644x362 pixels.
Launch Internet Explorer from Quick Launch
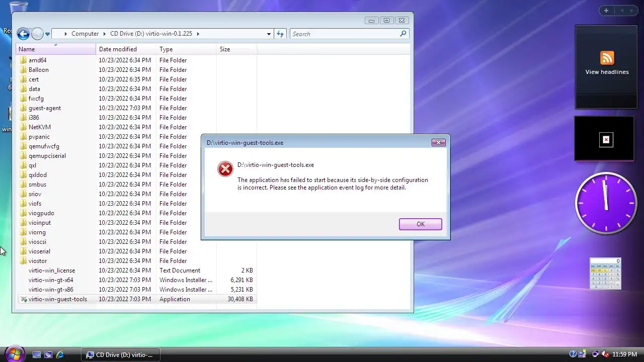(x=60, y=354)
